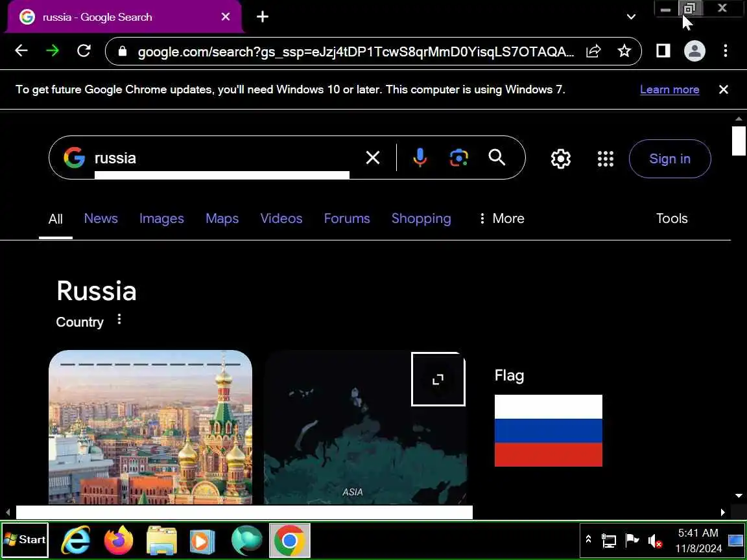The image size is (747, 560).
Task: Search by image with Google Lens
Action: click(458, 157)
